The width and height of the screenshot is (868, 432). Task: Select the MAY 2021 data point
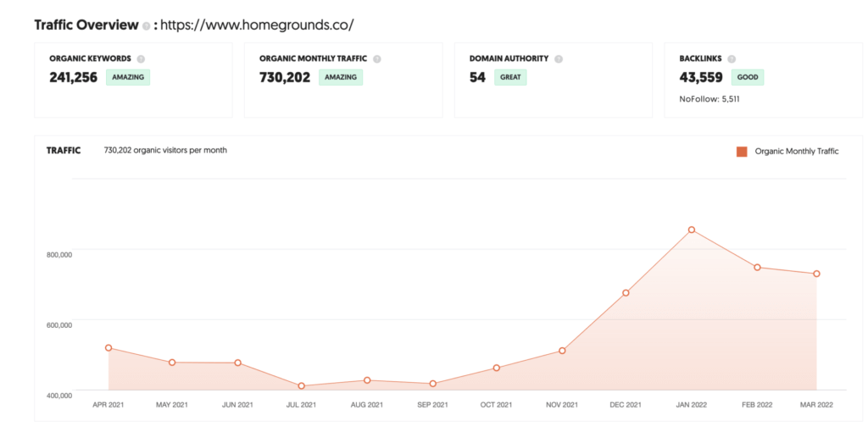point(172,363)
